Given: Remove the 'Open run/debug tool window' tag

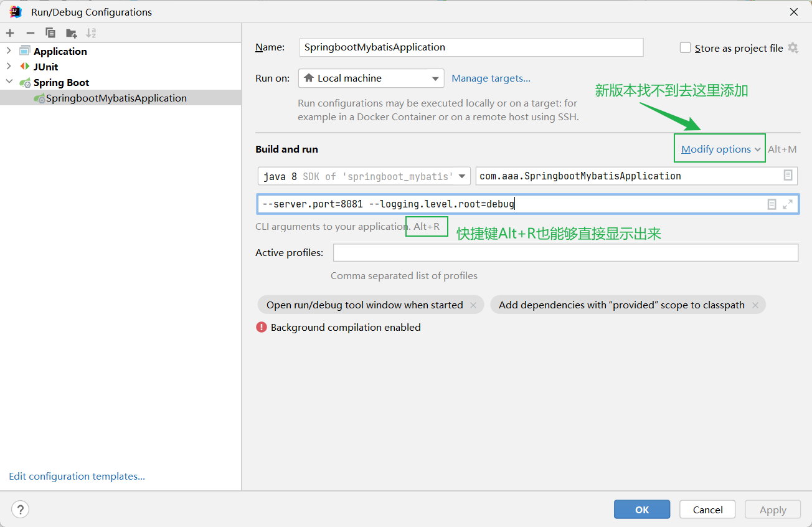Looking at the screenshot, I should [x=473, y=305].
